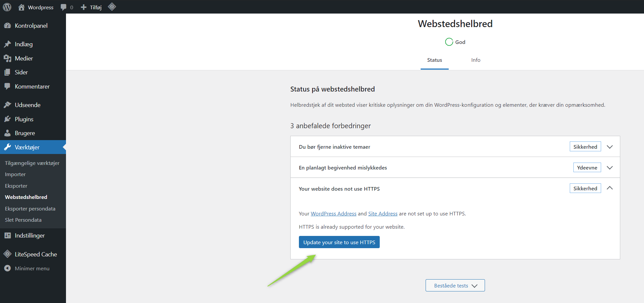Image resolution: width=644 pixels, height=303 pixels.
Task: Click the Indlæg pushpin icon
Action: coord(7,44)
